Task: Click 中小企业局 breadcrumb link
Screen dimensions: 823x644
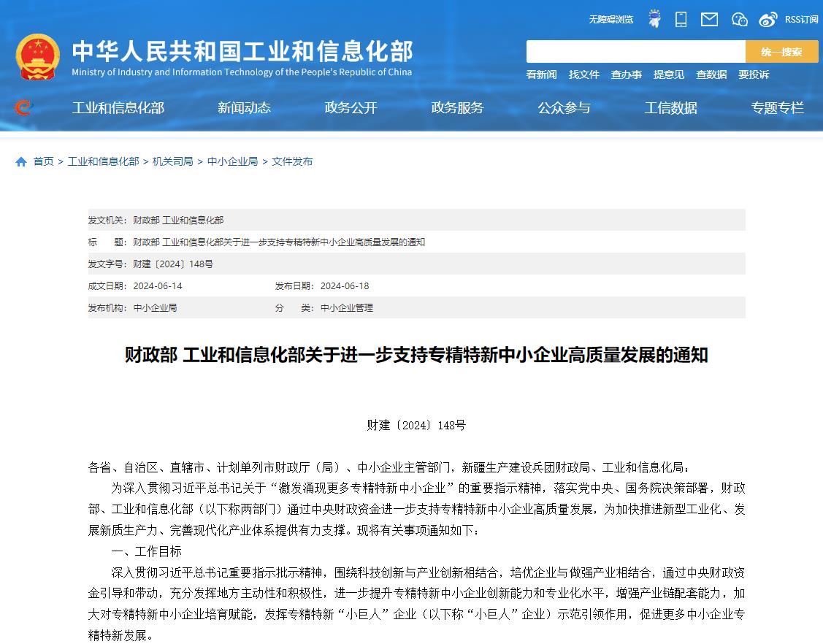Action: (232, 161)
